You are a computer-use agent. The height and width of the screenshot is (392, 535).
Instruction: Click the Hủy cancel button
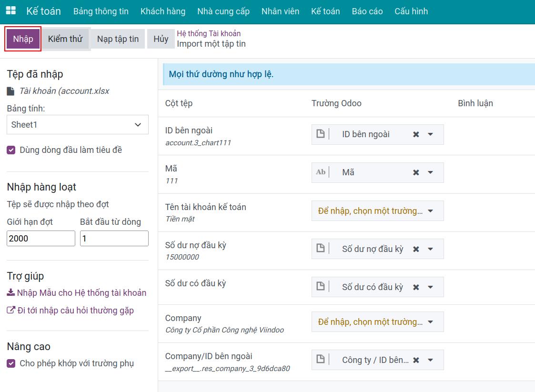pyautogui.click(x=161, y=39)
